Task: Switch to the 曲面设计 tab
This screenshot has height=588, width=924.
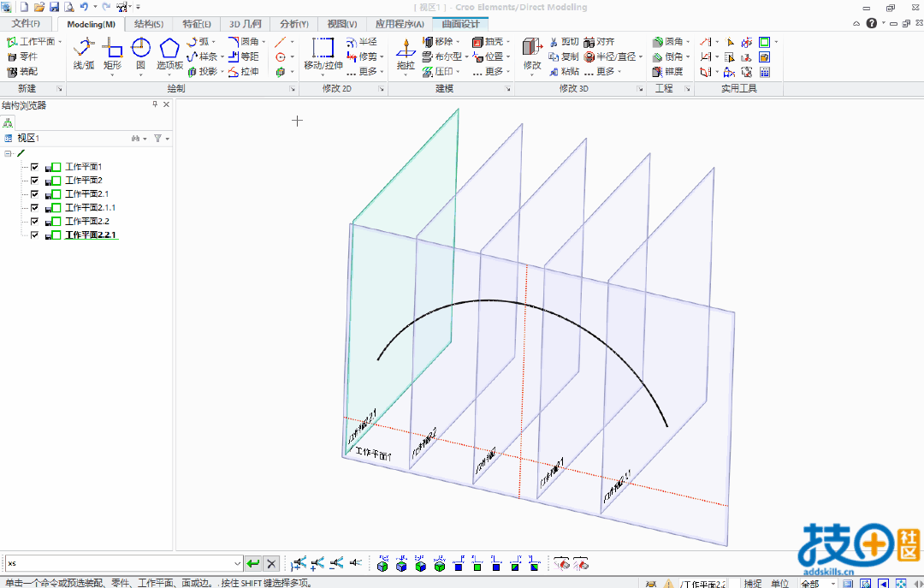Action: pyautogui.click(x=461, y=24)
